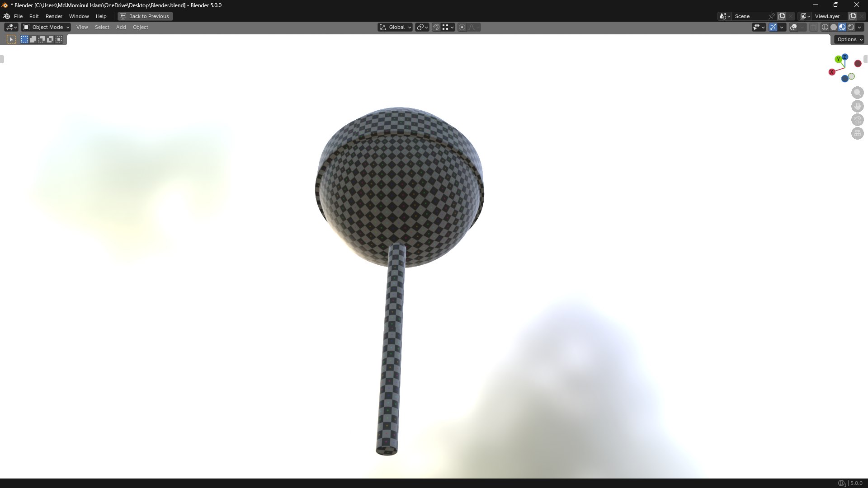Open the viewport Object menu
Screen dimensions: 868x488
pos(140,27)
